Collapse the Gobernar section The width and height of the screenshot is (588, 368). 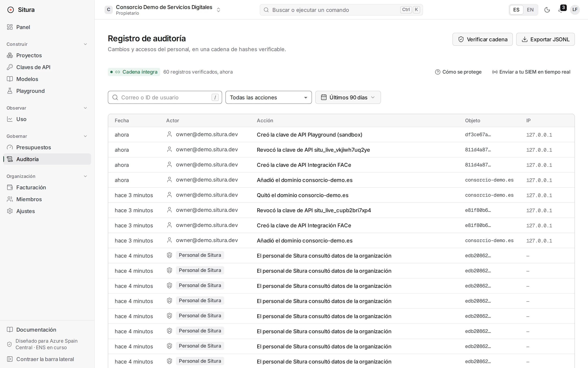point(85,136)
